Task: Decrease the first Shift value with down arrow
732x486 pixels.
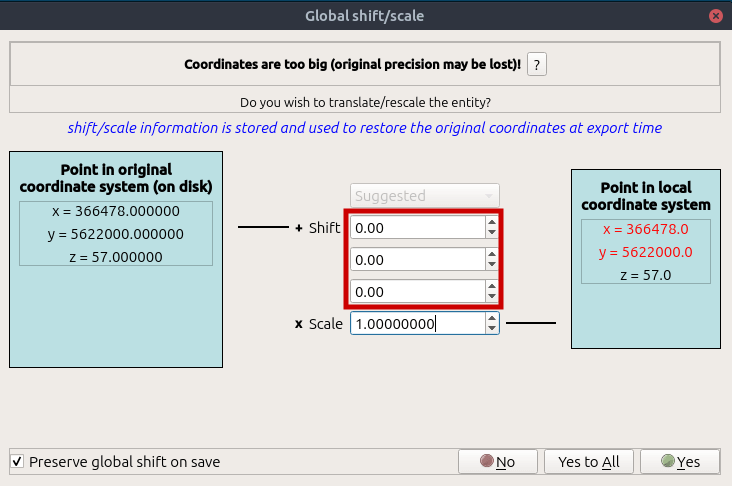Action: coord(491,234)
